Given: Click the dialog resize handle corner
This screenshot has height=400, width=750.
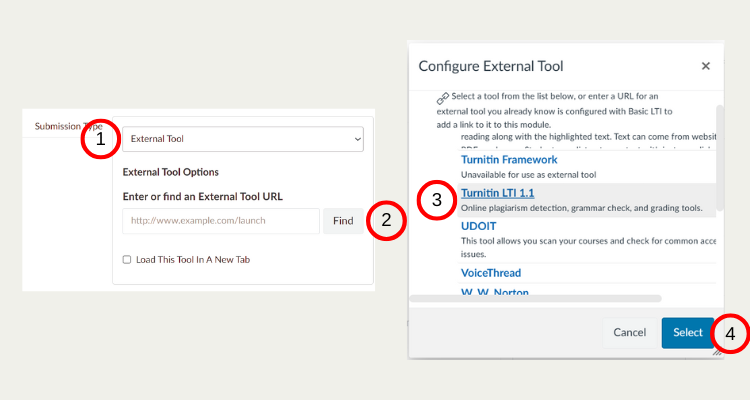Looking at the screenshot, I should coord(717,352).
